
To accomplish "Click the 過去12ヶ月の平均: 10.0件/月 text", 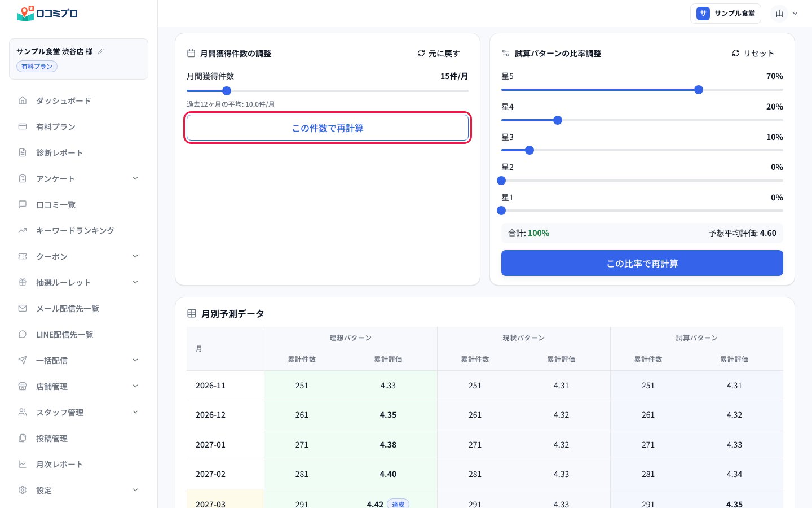I will coord(231,104).
